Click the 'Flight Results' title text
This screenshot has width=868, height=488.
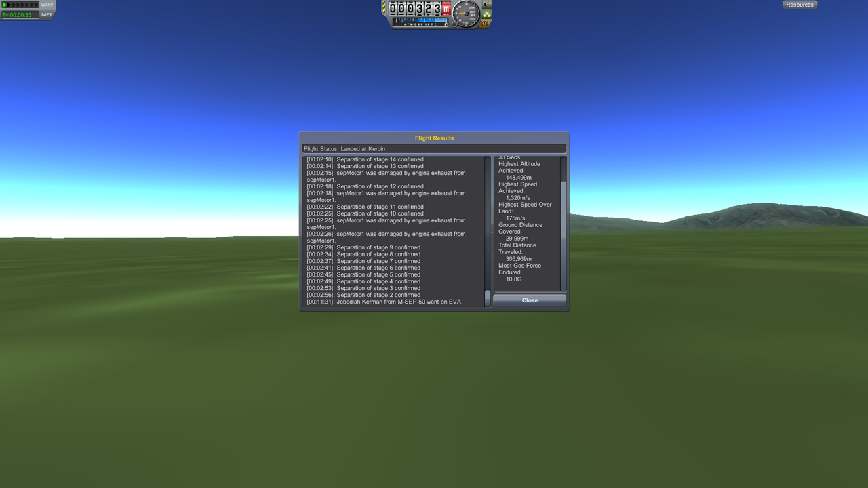click(x=435, y=138)
